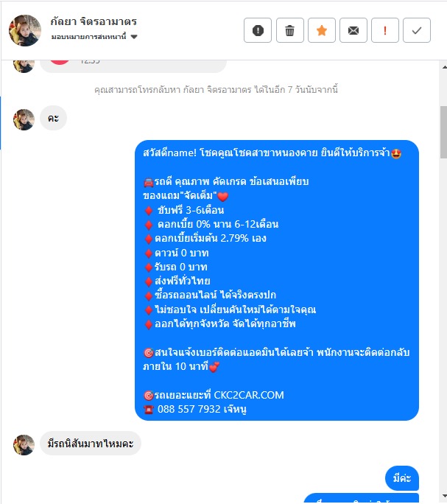
Task: Delete conversation with the trash icon
Action: pyautogui.click(x=290, y=30)
